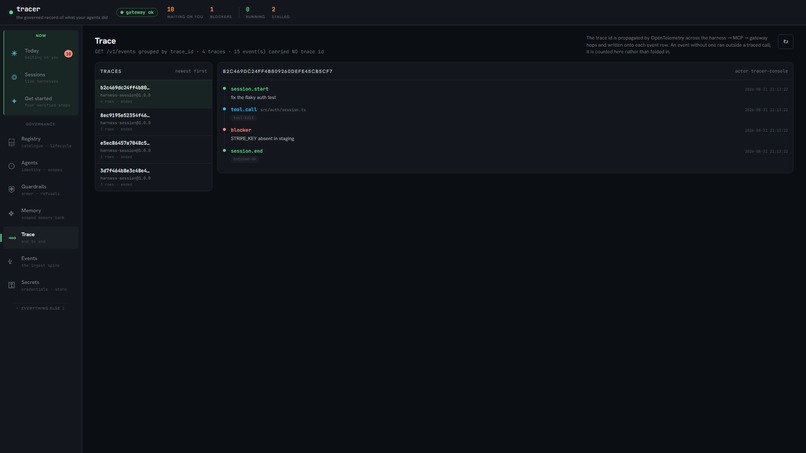Image resolution: width=806 pixels, height=453 pixels.
Task: Click the tag under tool.call event
Action: tap(244, 118)
